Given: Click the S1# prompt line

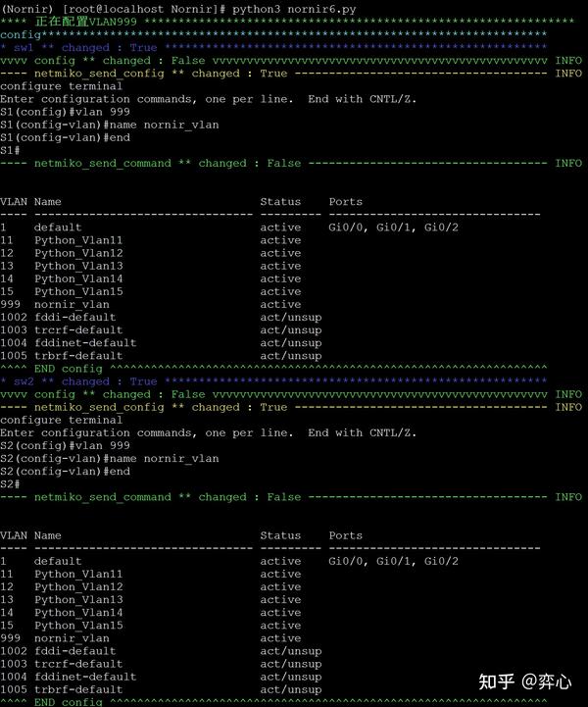Looking at the screenshot, I should [x=10, y=151].
